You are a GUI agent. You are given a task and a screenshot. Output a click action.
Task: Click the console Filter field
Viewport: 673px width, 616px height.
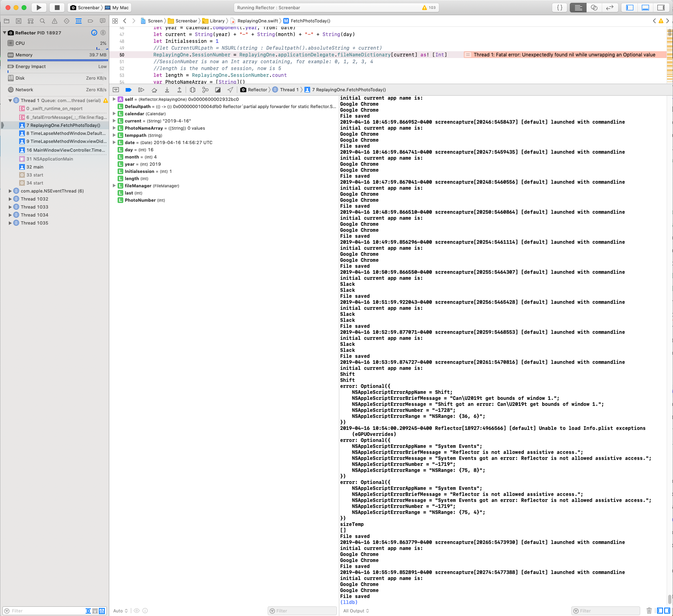[606, 611]
